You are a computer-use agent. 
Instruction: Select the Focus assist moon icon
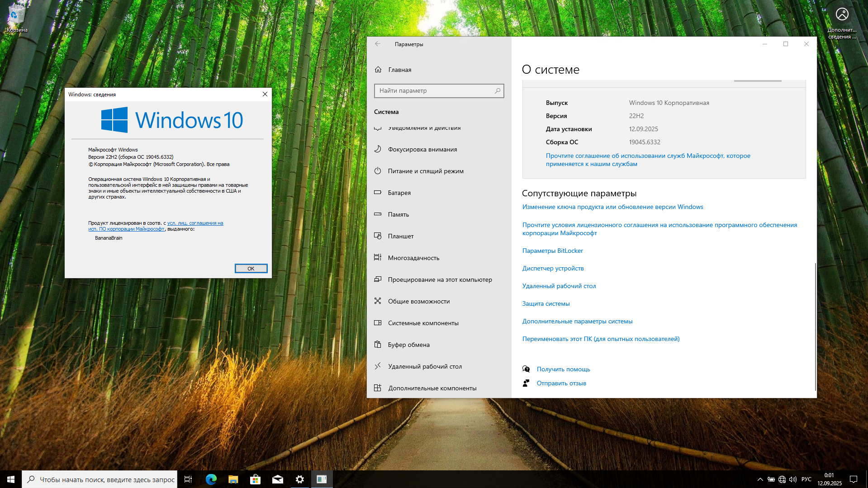(x=378, y=149)
